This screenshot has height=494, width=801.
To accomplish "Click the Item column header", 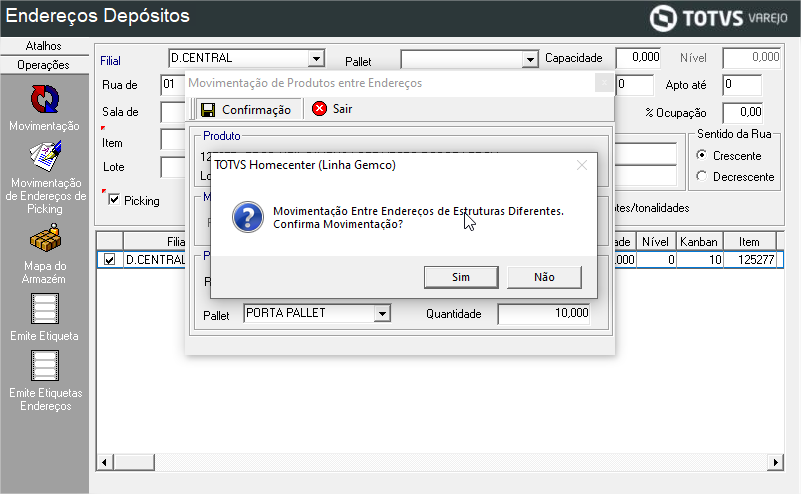I will (x=749, y=242).
